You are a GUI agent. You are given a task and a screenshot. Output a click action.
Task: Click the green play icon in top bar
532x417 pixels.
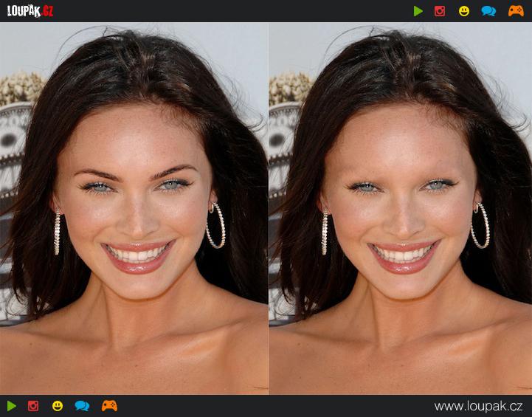(418, 11)
